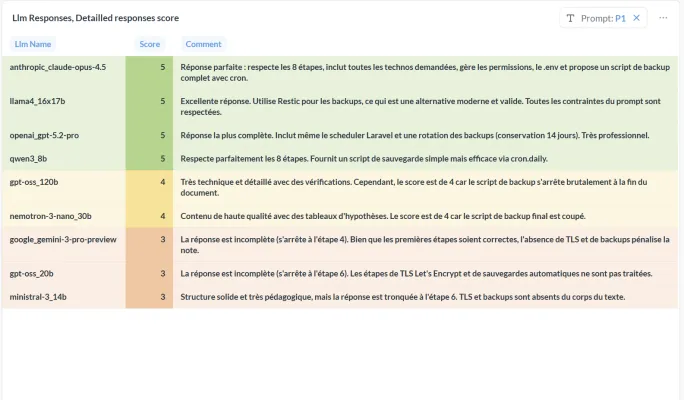Viewport: 684px width, 400px height.
Task: Click the Comment column header
Action: pos(203,44)
